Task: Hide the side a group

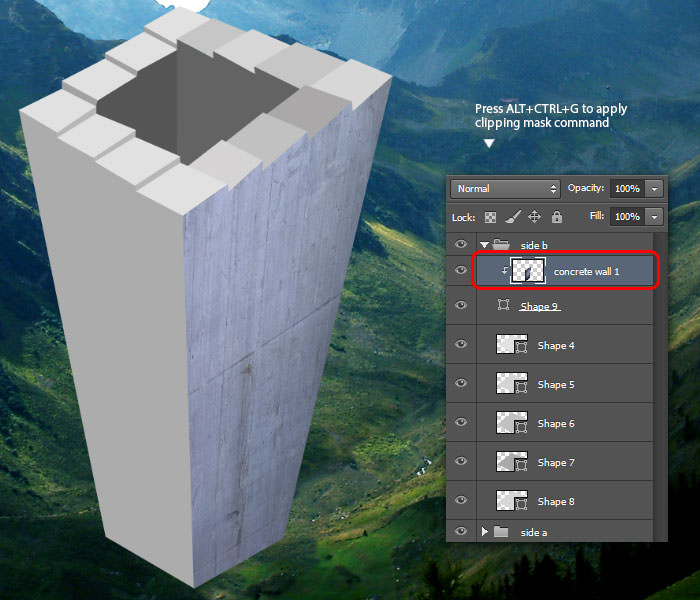Action: tap(461, 531)
